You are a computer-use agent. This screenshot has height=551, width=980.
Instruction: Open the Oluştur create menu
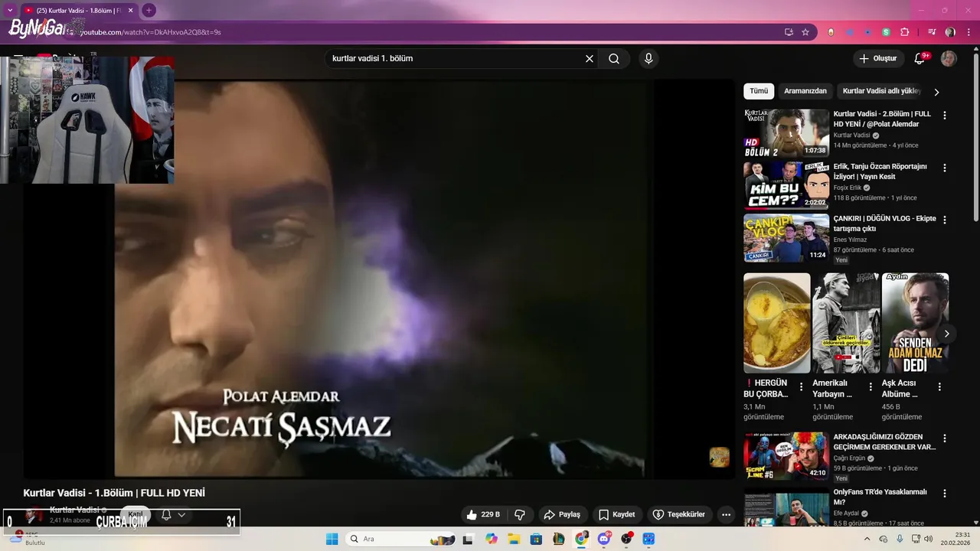click(x=878, y=59)
